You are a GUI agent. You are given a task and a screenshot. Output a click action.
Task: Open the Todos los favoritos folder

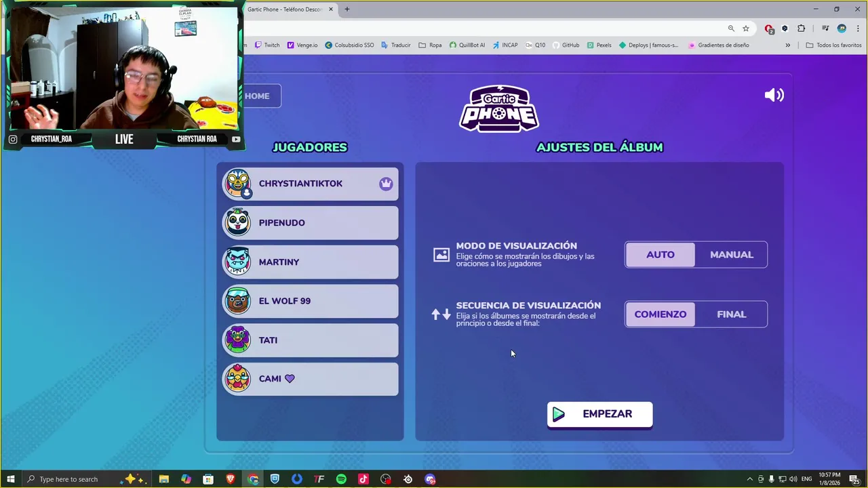[x=833, y=45]
